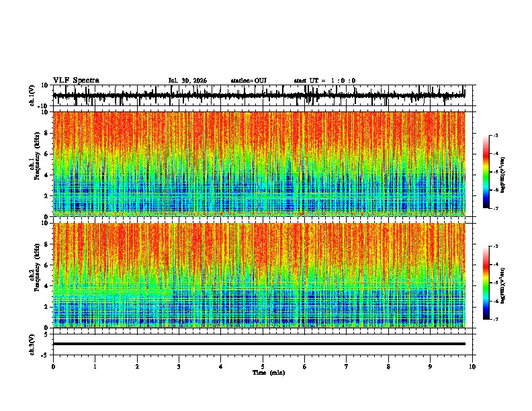Click the "Time (min)" axis label
The width and height of the screenshot is (532, 411).
point(269,373)
